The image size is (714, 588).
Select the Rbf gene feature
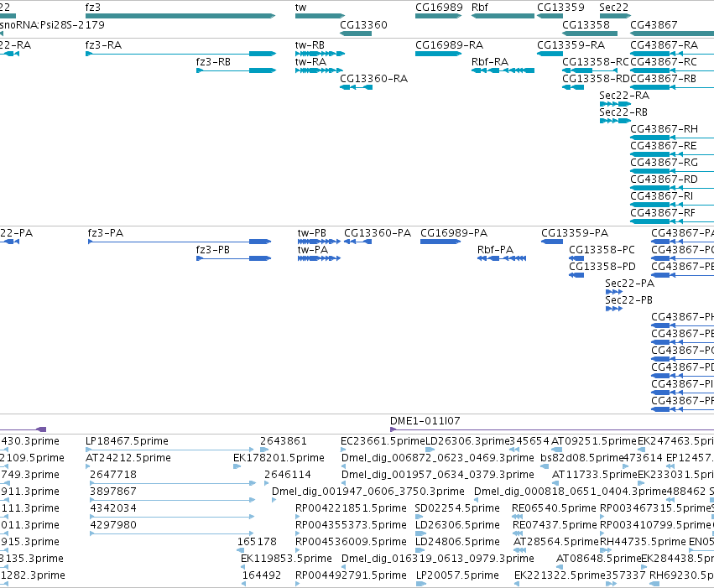(x=503, y=16)
